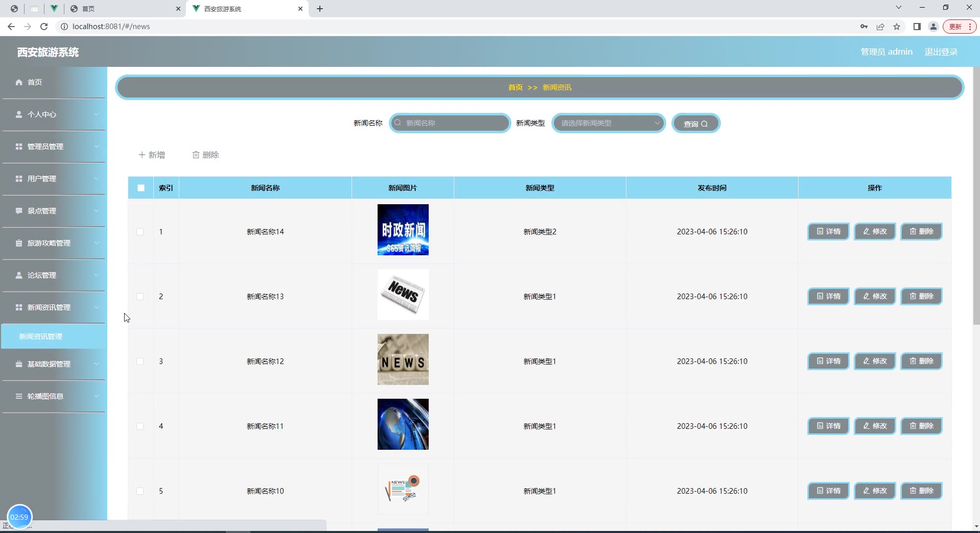The height and width of the screenshot is (533, 980).
Task: View 详情 for 新闻名称13
Action: click(828, 296)
